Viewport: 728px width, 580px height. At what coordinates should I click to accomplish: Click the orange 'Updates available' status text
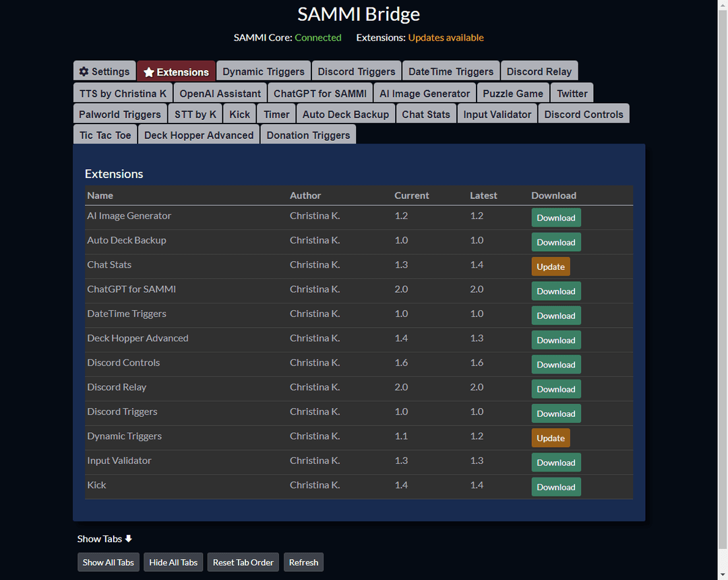coord(446,38)
